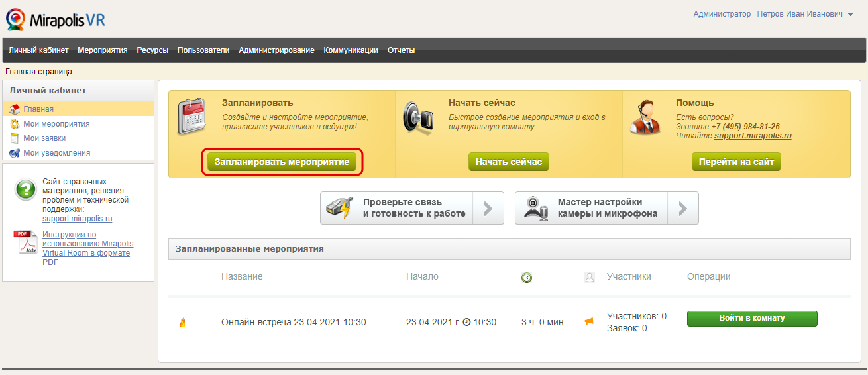The width and height of the screenshot is (868, 375).
Task: Click the start date 23.04.2021 г.
Action: [x=433, y=323]
